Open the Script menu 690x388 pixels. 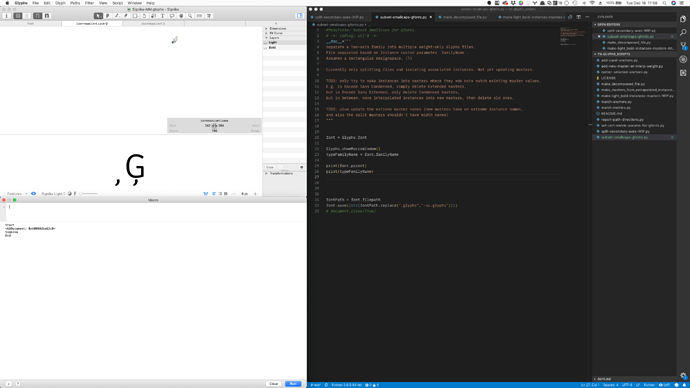coord(117,3)
